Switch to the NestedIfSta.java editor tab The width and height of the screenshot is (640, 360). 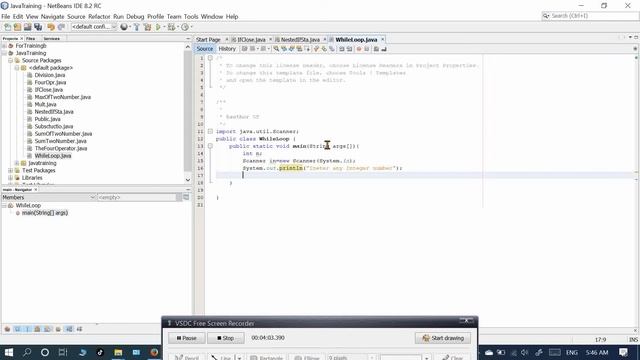coord(300,40)
